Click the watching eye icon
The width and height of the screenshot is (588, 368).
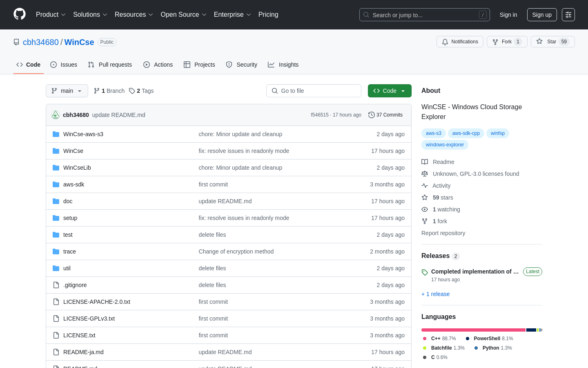pyautogui.click(x=425, y=209)
